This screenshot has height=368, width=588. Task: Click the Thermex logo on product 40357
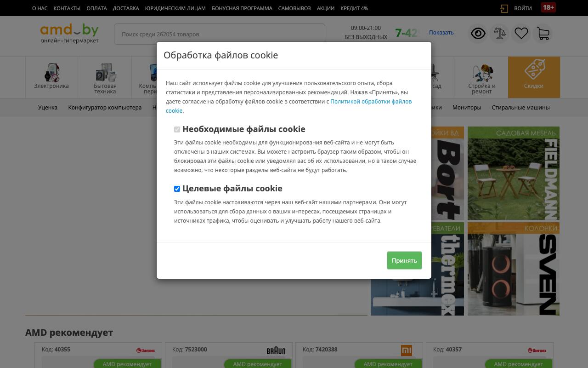(x=537, y=351)
